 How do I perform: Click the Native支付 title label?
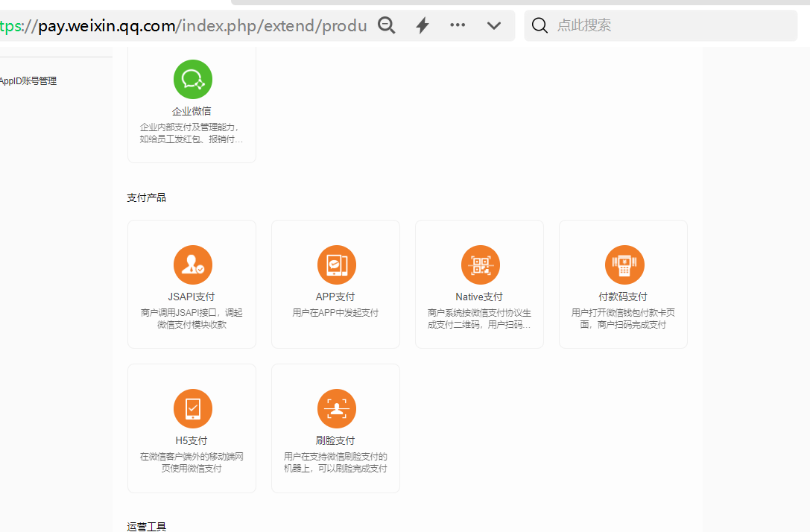pyautogui.click(x=479, y=297)
